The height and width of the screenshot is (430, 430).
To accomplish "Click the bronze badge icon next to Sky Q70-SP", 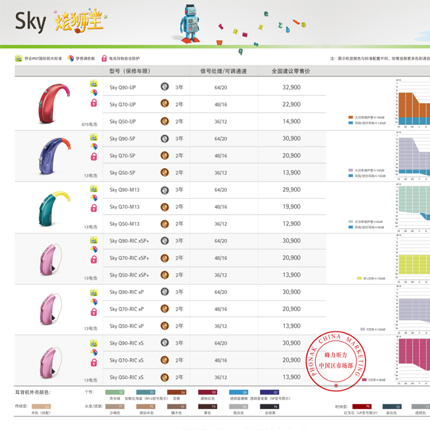I will (x=165, y=155).
